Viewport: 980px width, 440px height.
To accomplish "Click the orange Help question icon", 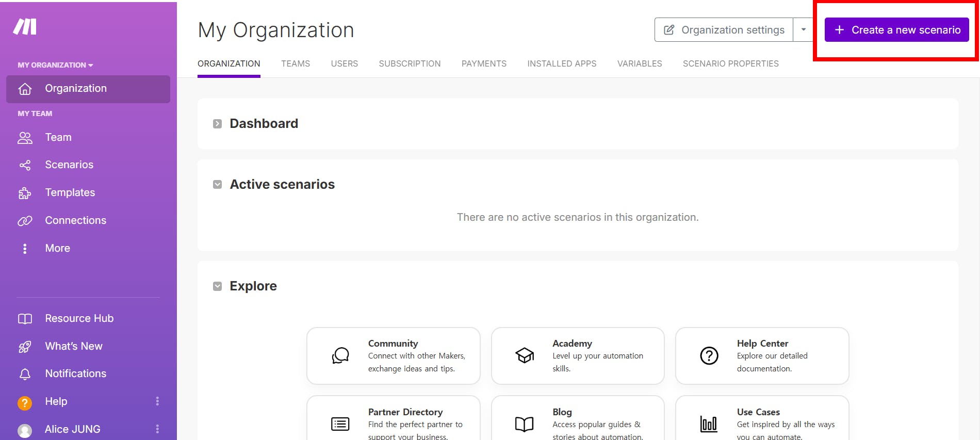I will tap(25, 402).
